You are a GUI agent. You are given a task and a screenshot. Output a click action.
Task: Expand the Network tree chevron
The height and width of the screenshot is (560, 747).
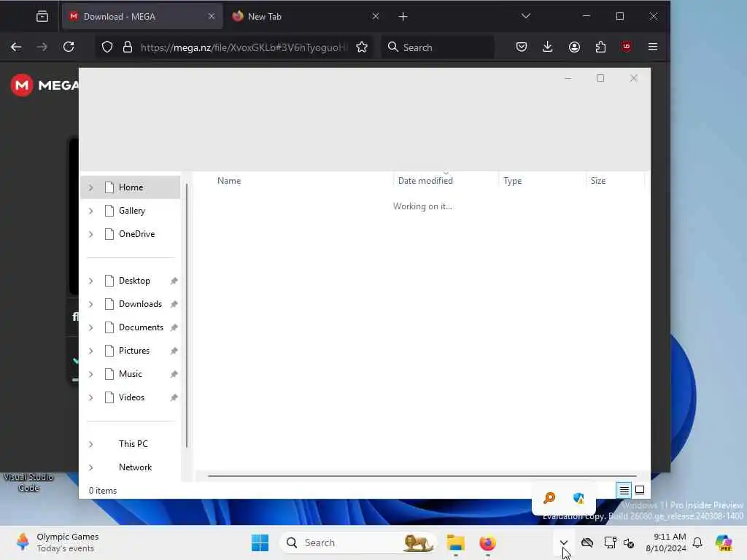(x=90, y=467)
